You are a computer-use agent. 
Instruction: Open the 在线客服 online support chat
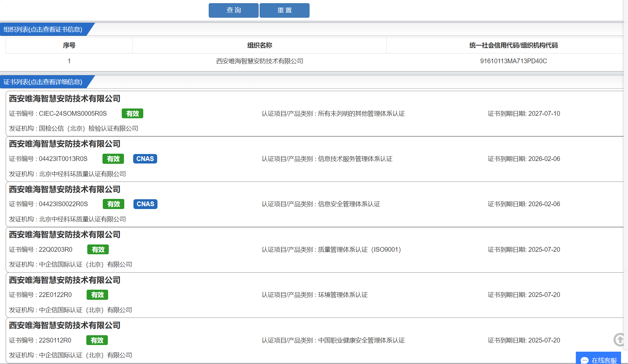598,359
